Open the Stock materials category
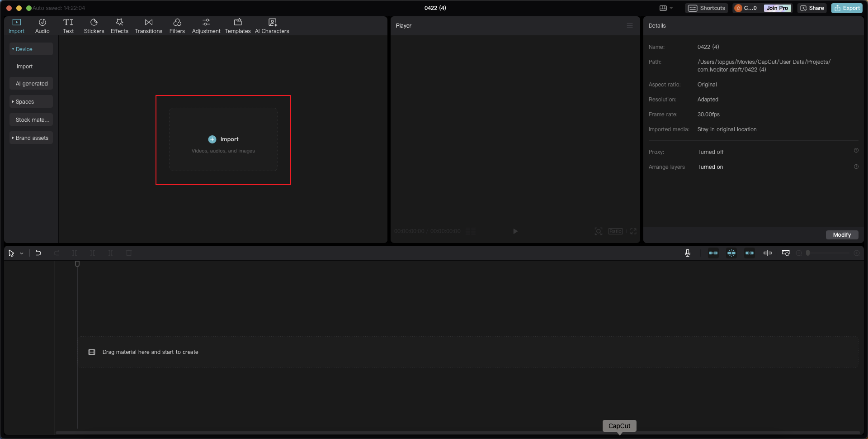Viewport: 868px width, 439px height. pos(31,119)
